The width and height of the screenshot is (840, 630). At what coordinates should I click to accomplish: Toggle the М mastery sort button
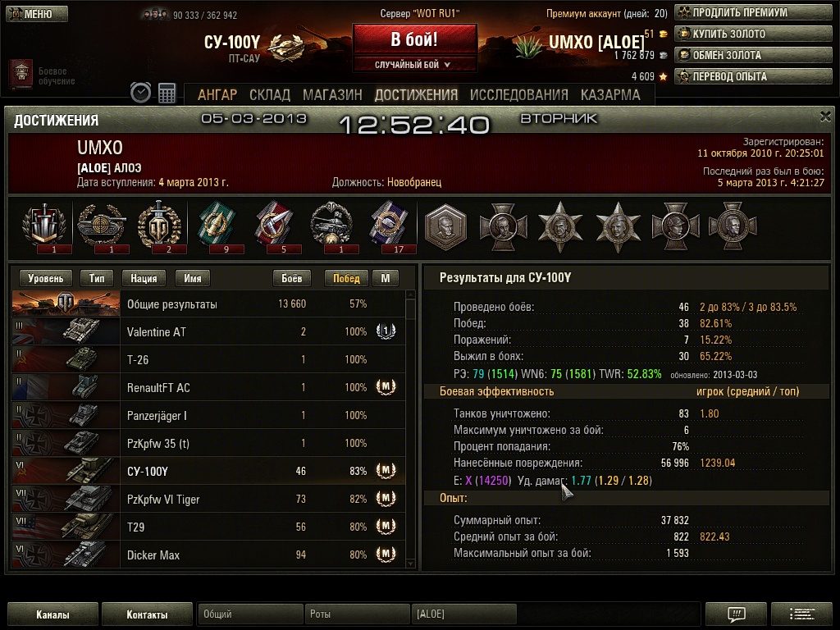386,278
